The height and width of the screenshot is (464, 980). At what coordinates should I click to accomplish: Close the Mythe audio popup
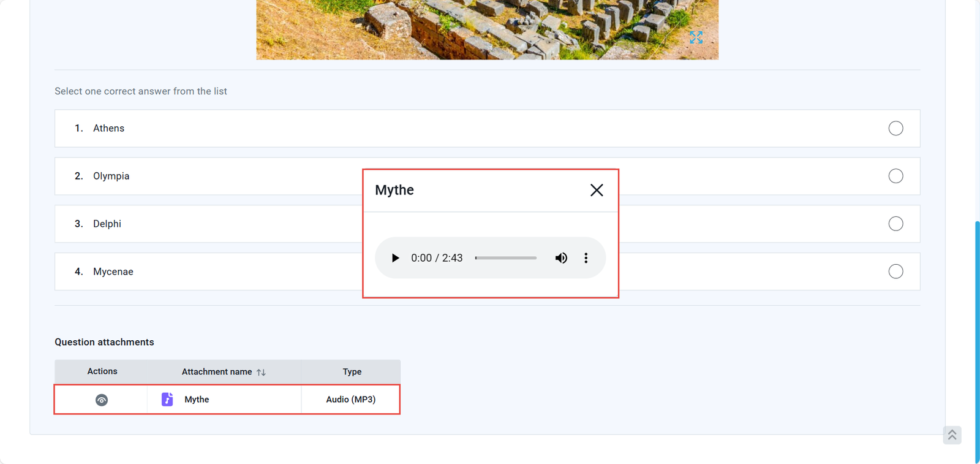(x=597, y=190)
